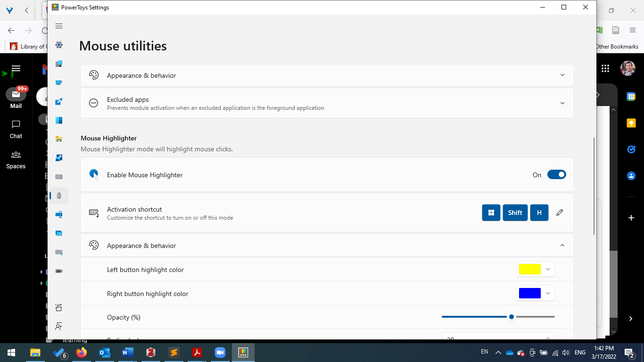
Task: Click the Windows key shortcut button
Action: [x=491, y=213]
